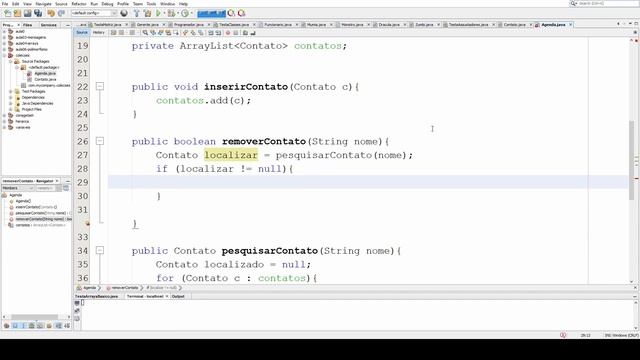This screenshot has width=640, height=360.
Task: Click the Save All toolbar icon
Action: click(x=38, y=13)
